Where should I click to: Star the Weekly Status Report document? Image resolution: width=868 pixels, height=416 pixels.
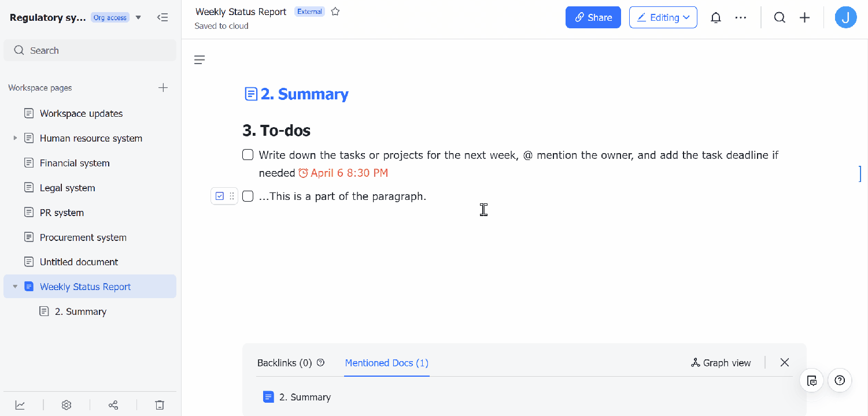[335, 11]
